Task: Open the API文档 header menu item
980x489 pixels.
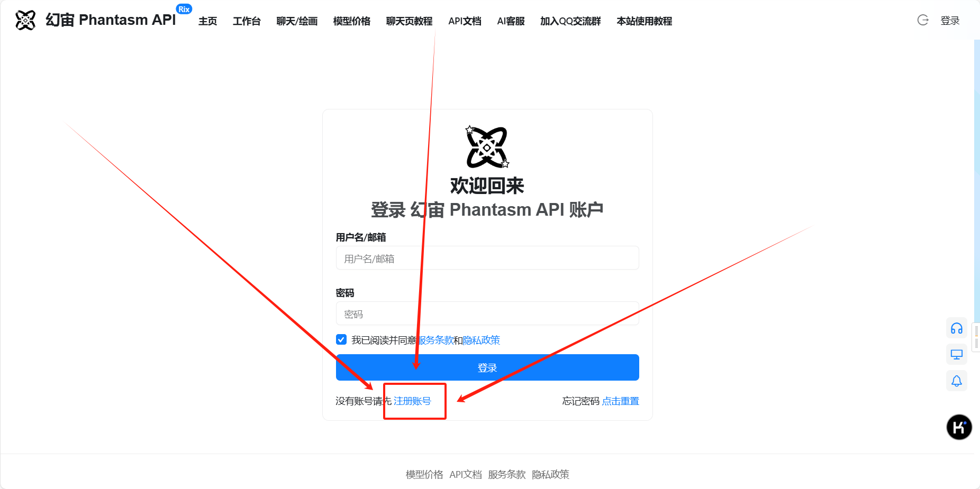Action: tap(465, 21)
